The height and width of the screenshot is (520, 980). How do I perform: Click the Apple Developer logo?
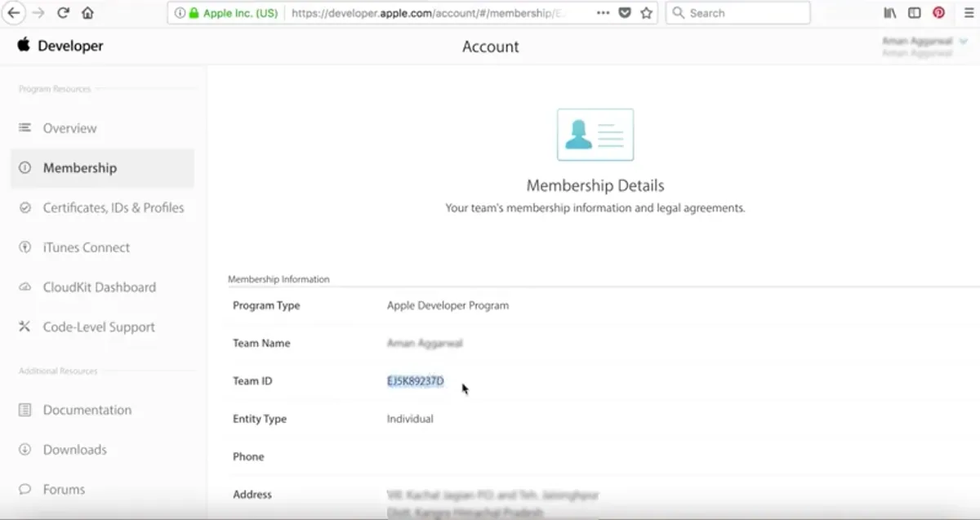click(60, 46)
